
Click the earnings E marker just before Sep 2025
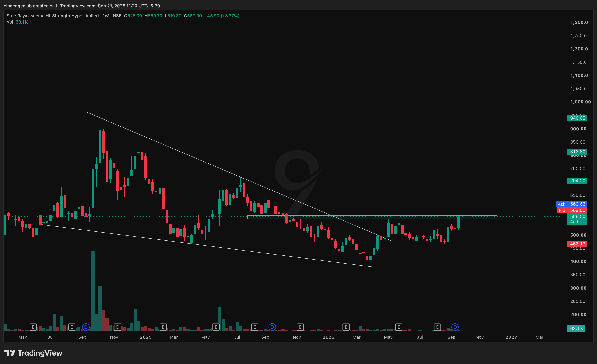255,327
